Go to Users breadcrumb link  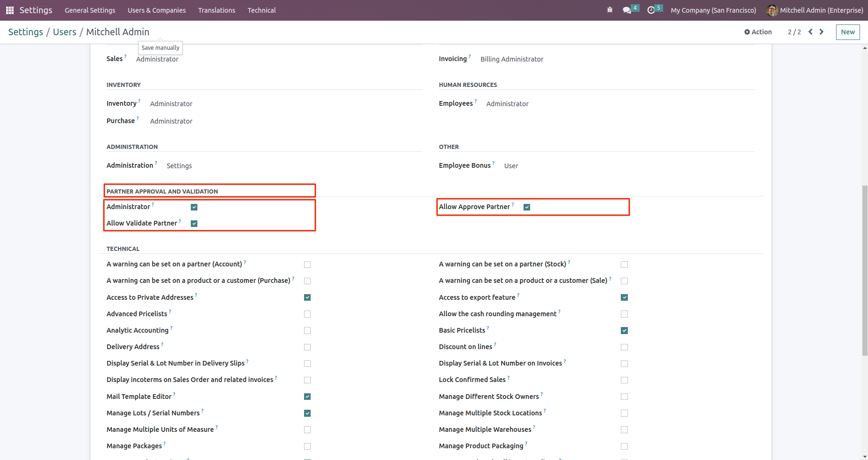[64, 32]
